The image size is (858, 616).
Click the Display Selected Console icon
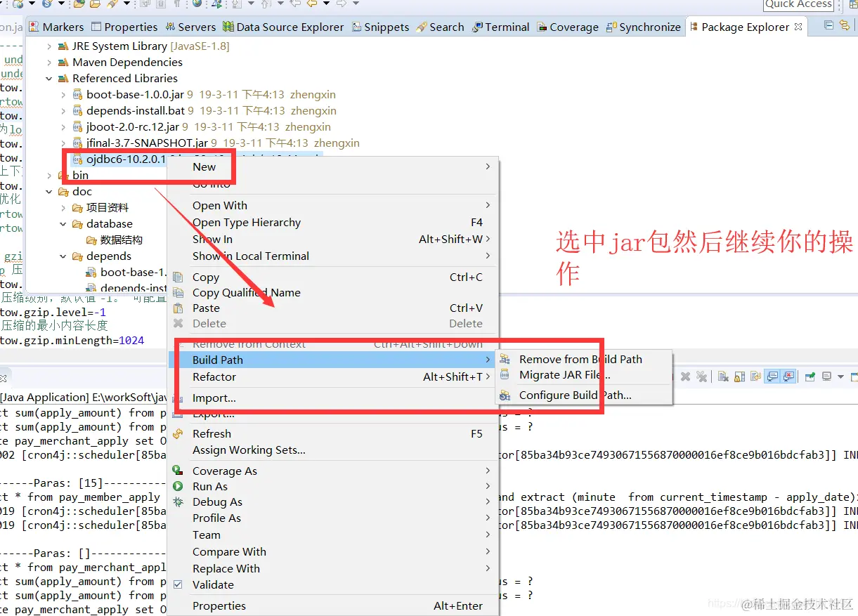827,376
